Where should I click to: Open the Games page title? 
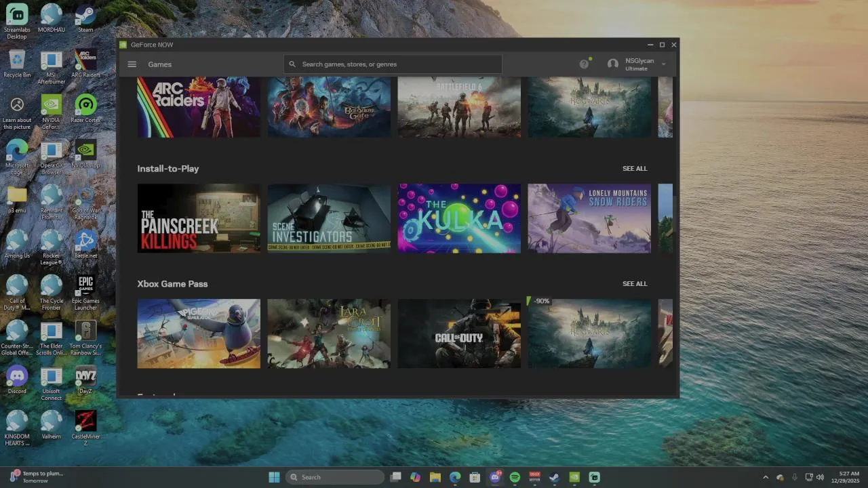pos(160,64)
